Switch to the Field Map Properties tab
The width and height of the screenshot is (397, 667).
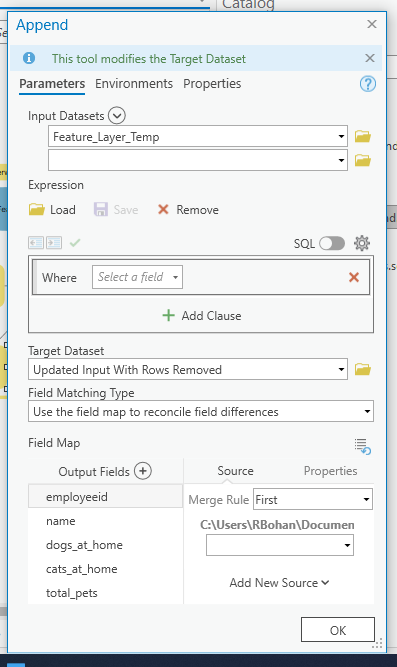[330, 471]
